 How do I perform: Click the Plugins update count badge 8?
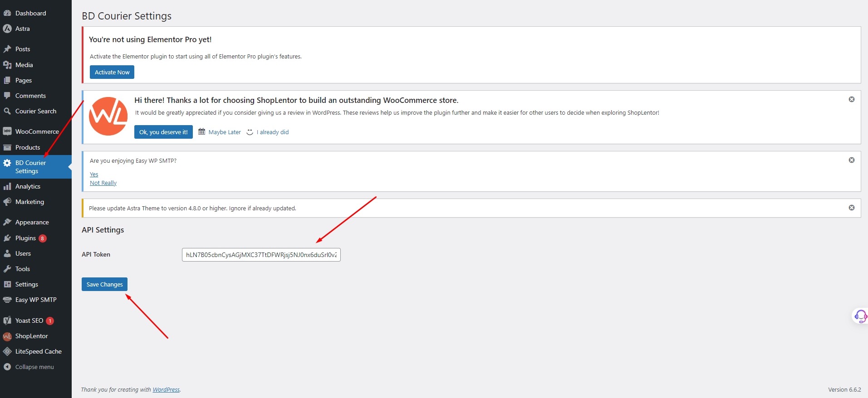43,238
